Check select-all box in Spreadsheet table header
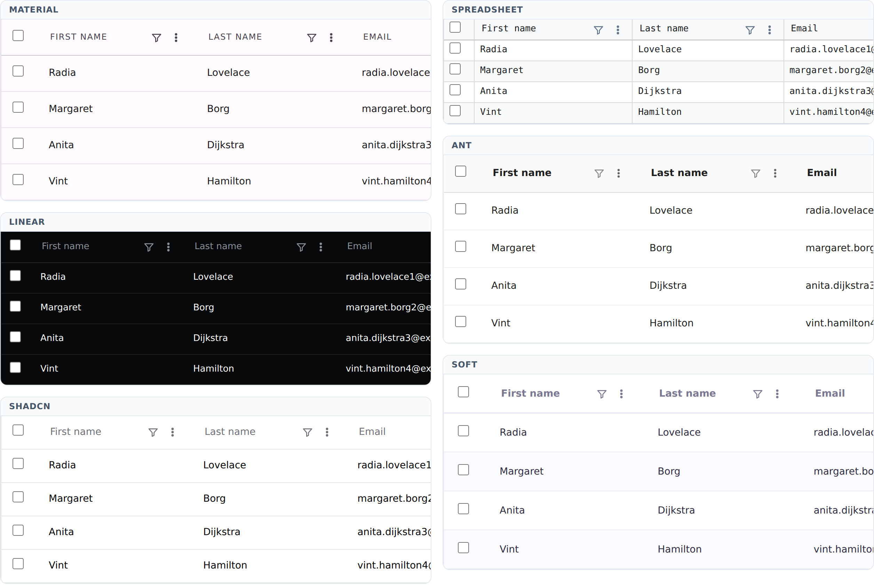 (x=455, y=27)
